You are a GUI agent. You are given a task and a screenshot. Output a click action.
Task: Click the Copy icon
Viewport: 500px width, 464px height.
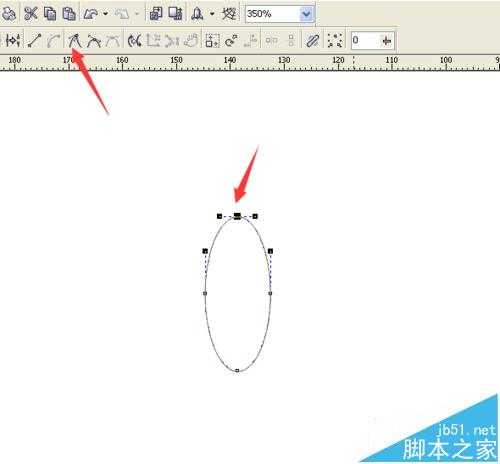pos(50,14)
